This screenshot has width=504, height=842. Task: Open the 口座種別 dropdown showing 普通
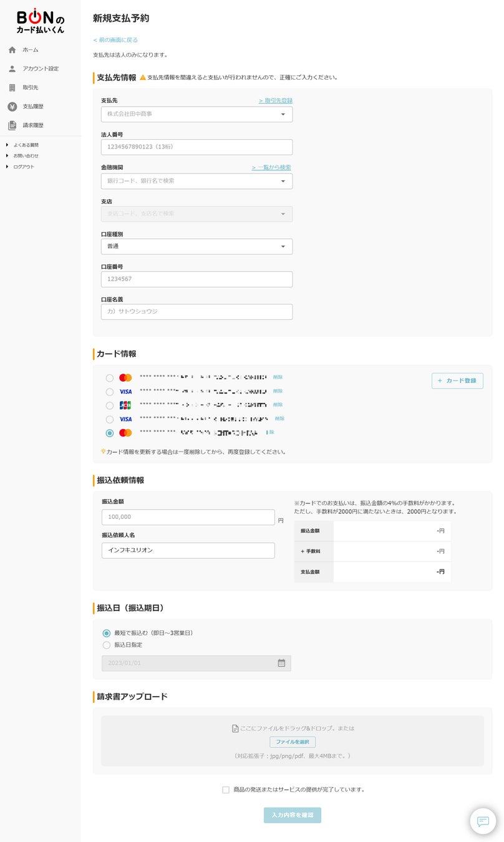click(x=196, y=246)
